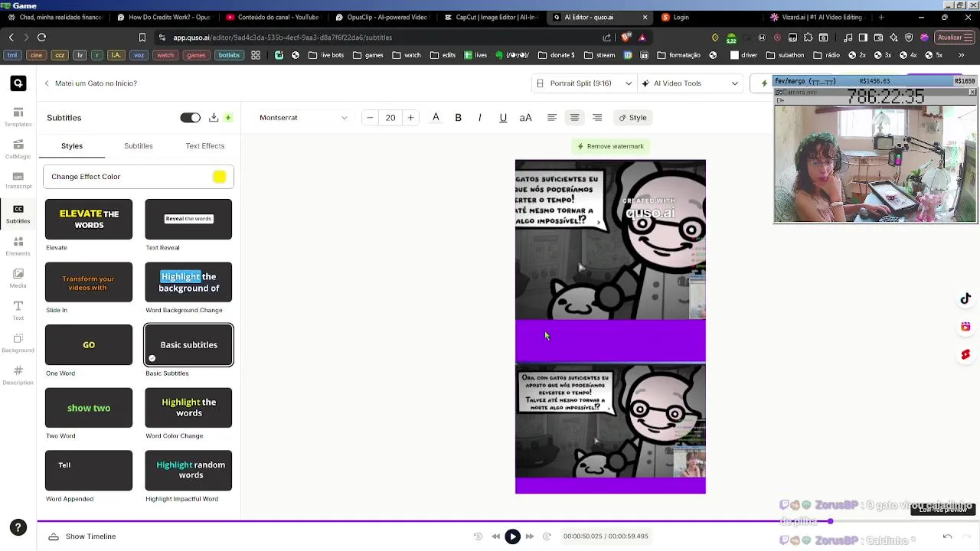Open Portrait Split (9:16) layout dropdown
The width and height of the screenshot is (980, 551).
click(x=584, y=83)
